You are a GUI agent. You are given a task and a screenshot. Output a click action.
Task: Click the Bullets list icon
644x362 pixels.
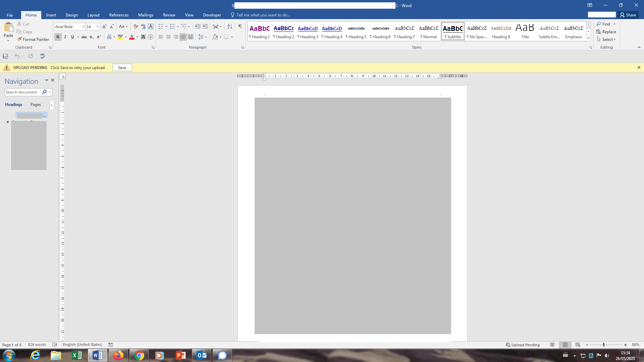[x=161, y=26]
